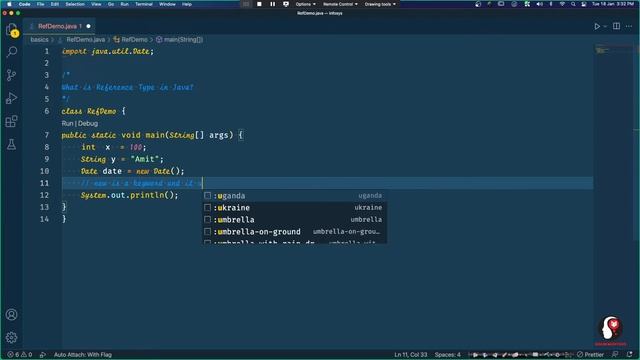Screen dimensions: 640x360
Task: Click date and time in menu bar
Action: tap(613, 4)
